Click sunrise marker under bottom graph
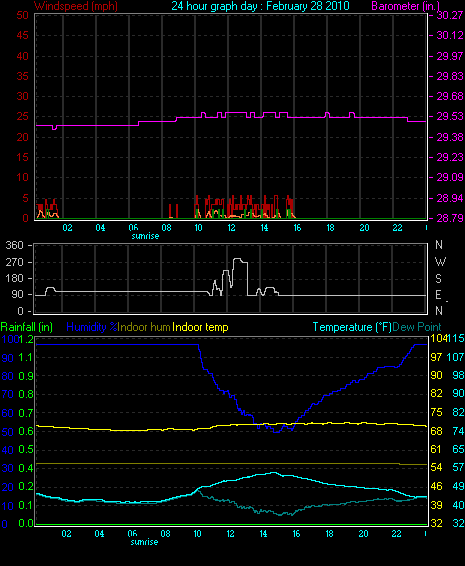 144,542
